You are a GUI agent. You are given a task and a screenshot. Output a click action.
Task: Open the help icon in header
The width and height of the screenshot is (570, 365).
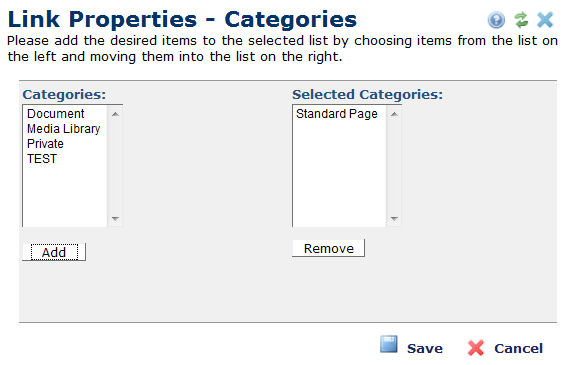click(496, 20)
